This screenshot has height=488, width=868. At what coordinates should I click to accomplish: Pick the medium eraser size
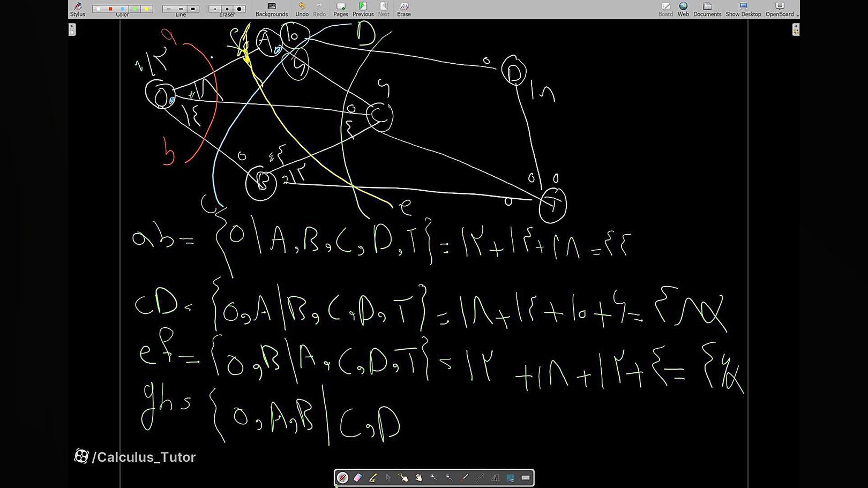(x=227, y=9)
